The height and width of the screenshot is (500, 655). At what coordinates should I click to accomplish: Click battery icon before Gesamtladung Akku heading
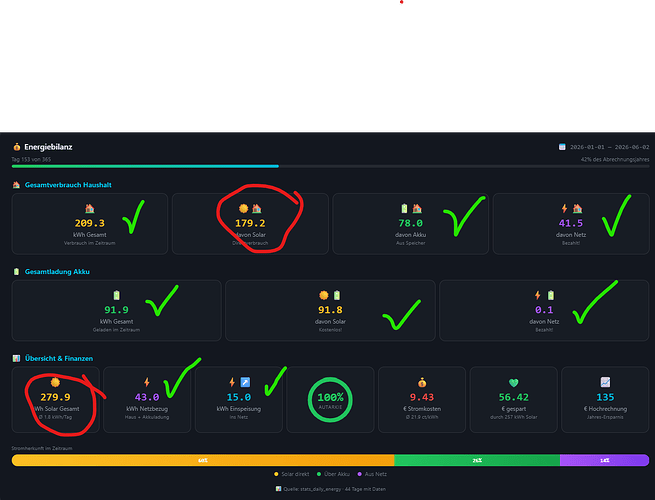16,272
